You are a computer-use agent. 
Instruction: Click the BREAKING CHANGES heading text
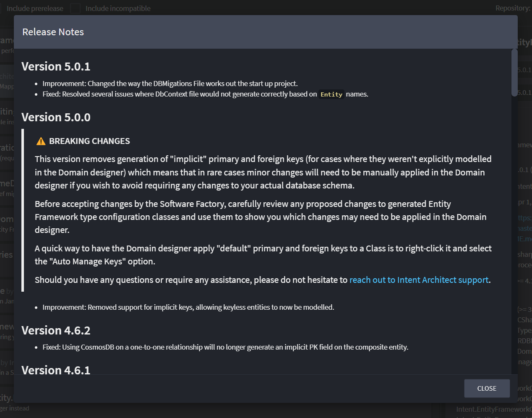click(89, 141)
